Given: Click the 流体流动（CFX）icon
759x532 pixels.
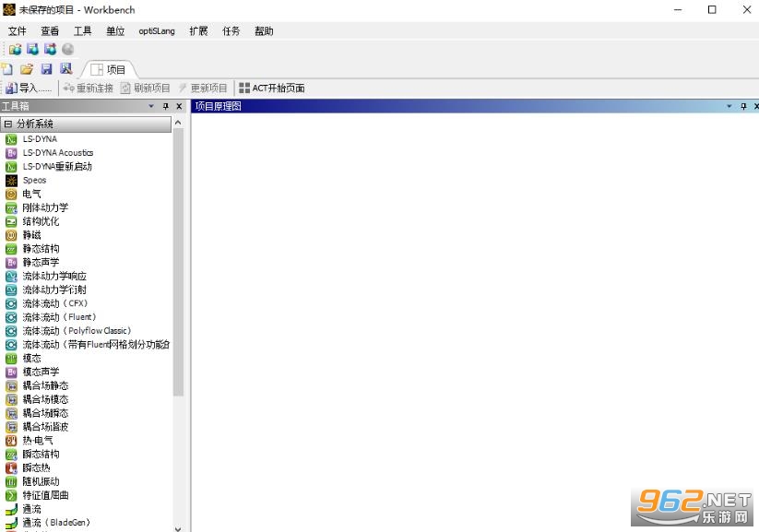Looking at the screenshot, I should click(x=11, y=304).
